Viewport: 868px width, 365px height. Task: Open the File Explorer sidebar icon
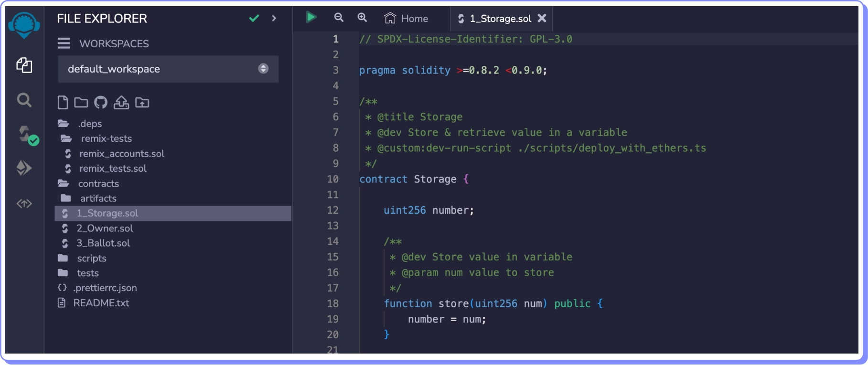tap(24, 65)
